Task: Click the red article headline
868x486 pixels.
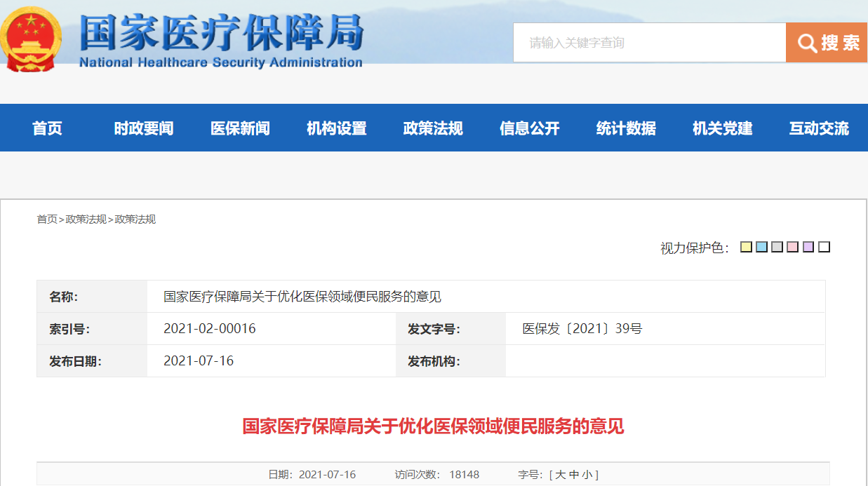Action: point(434,426)
